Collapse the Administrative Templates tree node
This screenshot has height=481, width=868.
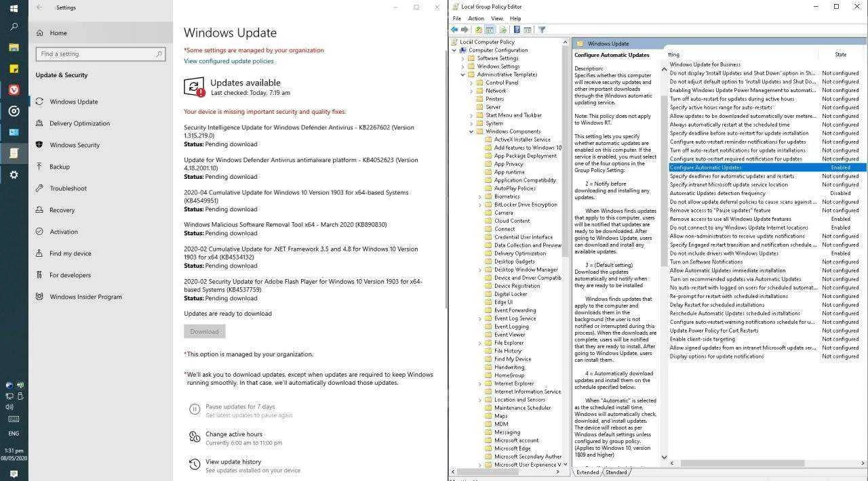[x=463, y=75]
